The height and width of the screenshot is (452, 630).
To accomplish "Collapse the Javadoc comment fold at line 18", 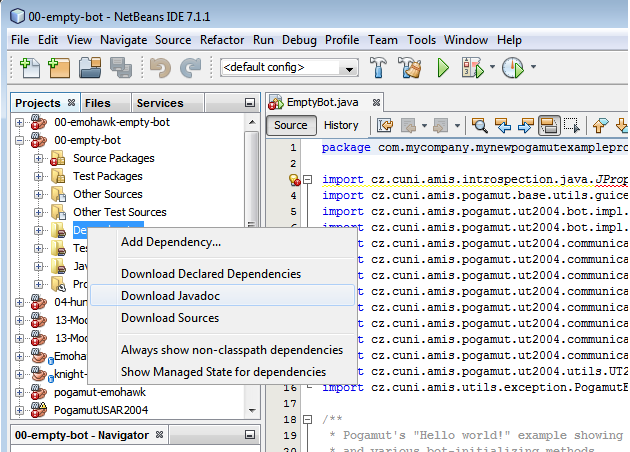I will [308, 419].
